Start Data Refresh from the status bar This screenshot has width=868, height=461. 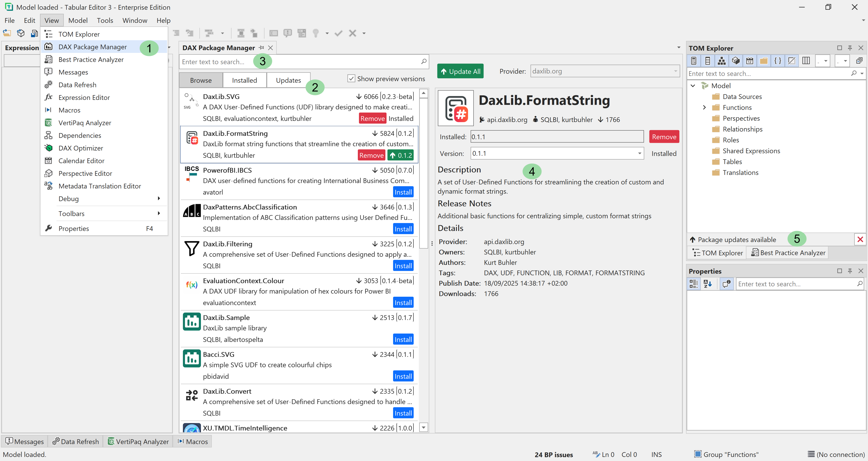coord(75,441)
